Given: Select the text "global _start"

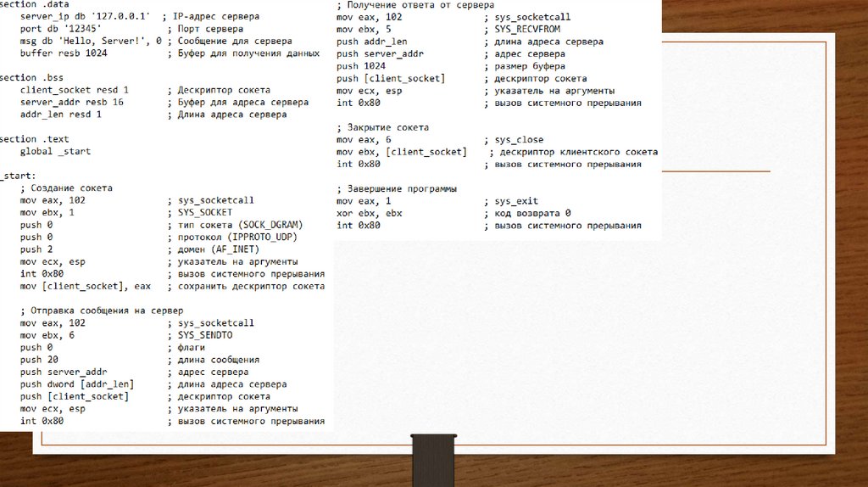Looking at the screenshot, I should pos(55,151).
